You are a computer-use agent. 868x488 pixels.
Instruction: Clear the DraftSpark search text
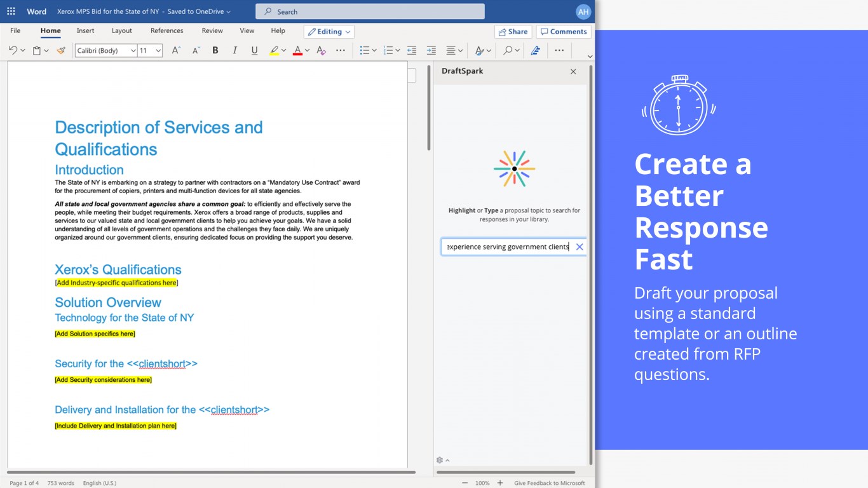pyautogui.click(x=580, y=247)
